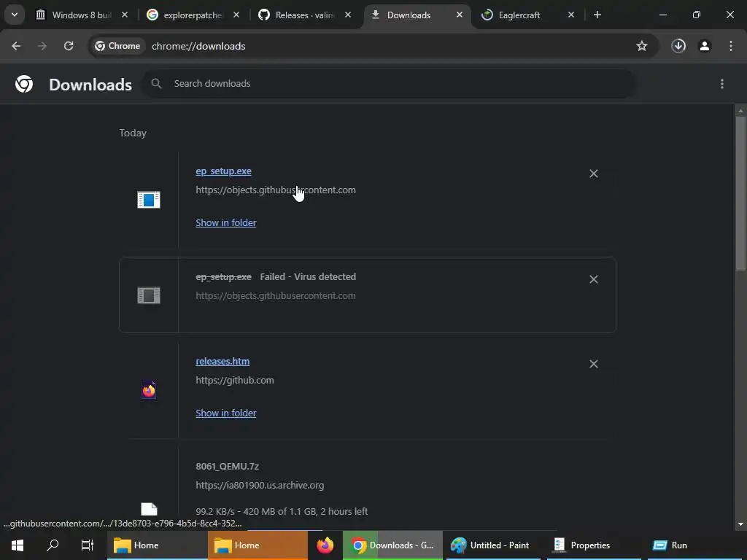Viewport: 747px width, 560px height.
Task: Click the https://ia801900.us.archive.org source text
Action: point(260,485)
